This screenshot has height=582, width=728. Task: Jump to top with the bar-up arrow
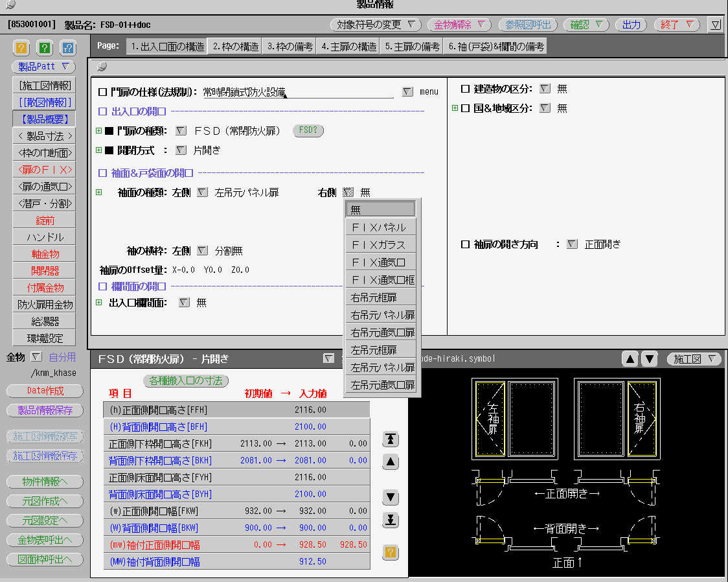click(x=391, y=439)
